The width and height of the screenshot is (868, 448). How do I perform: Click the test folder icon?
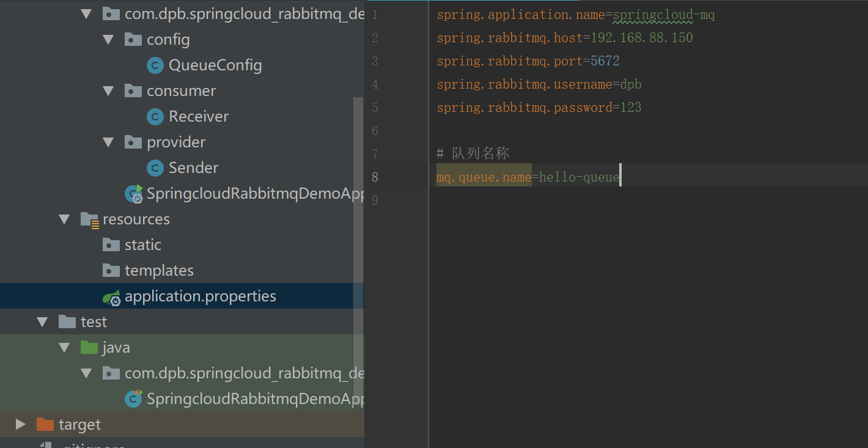pyautogui.click(x=67, y=322)
